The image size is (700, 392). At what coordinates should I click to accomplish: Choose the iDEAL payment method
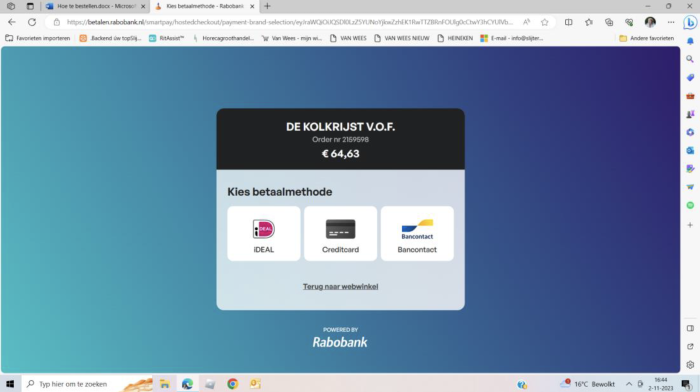[x=263, y=234]
